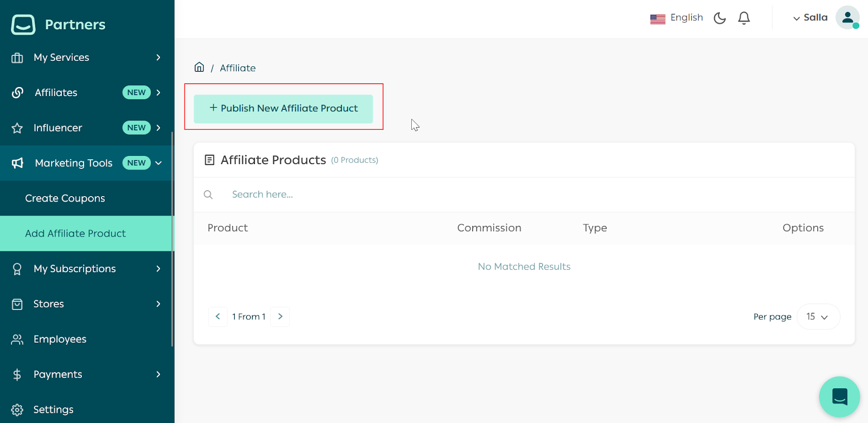Viewport: 868px width, 423px height.
Task: Click the search magnifier icon
Action: [208, 194]
